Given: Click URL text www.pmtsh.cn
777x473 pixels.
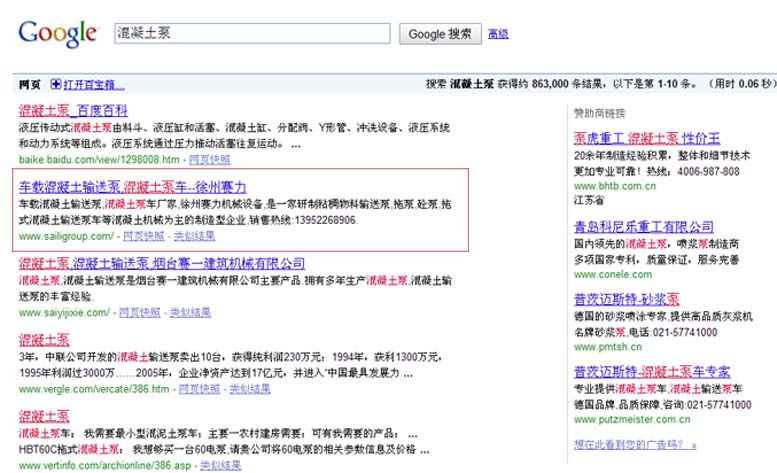Looking at the screenshot, I should pos(608,347).
